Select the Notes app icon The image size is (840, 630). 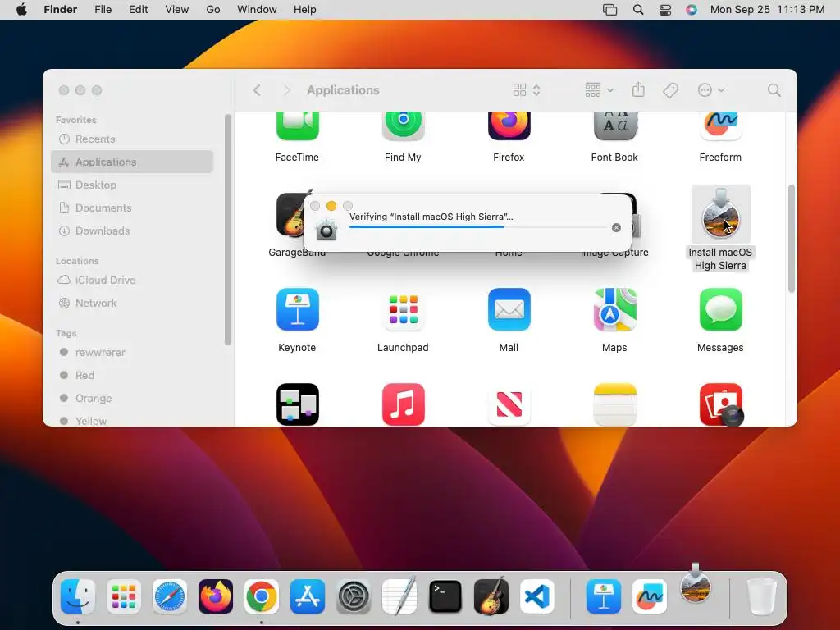coord(615,404)
